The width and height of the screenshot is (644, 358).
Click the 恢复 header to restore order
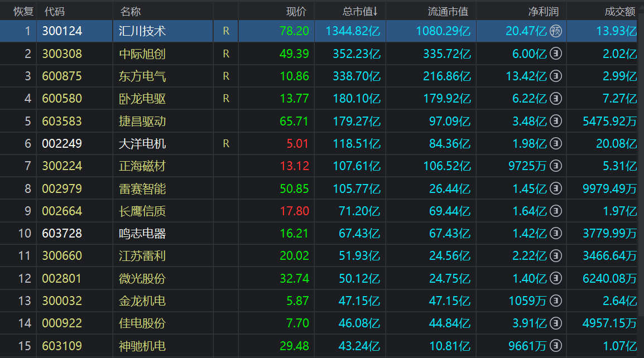click(x=23, y=12)
